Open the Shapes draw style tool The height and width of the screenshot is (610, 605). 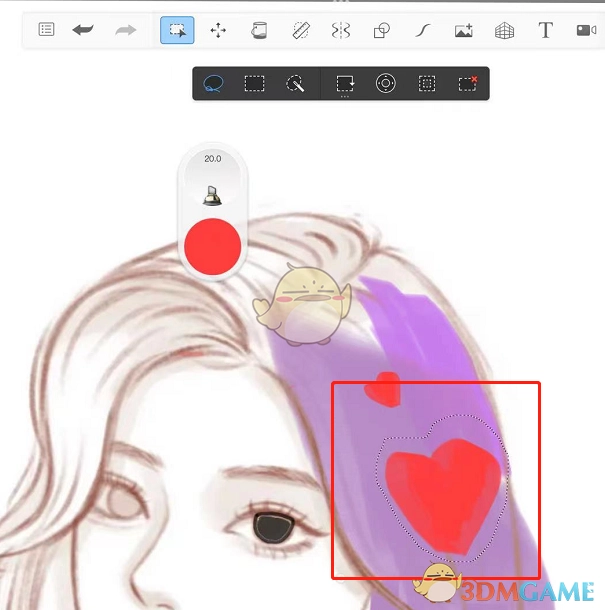click(x=381, y=30)
